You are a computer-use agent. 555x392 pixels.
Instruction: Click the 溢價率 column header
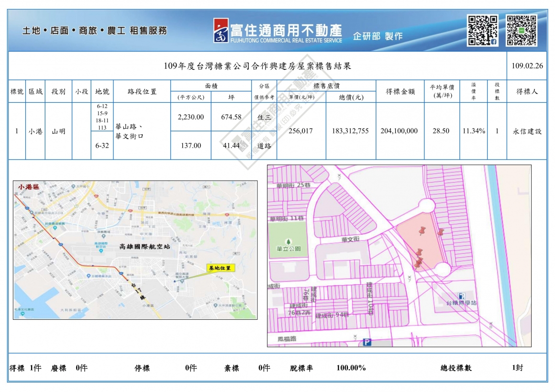(473, 91)
